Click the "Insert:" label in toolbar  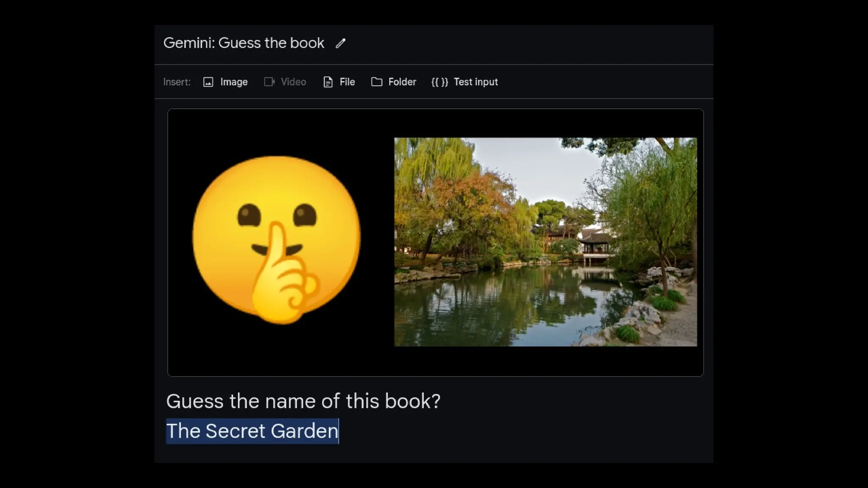pos(177,82)
